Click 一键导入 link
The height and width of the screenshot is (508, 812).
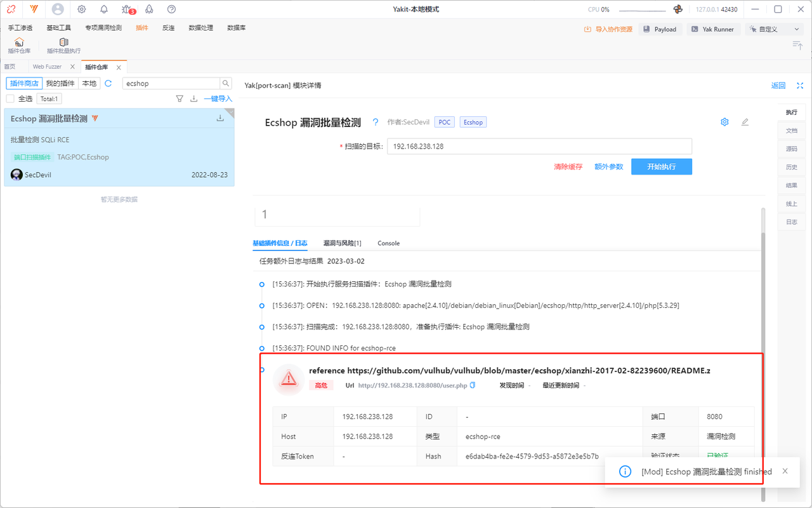click(x=218, y=98)
